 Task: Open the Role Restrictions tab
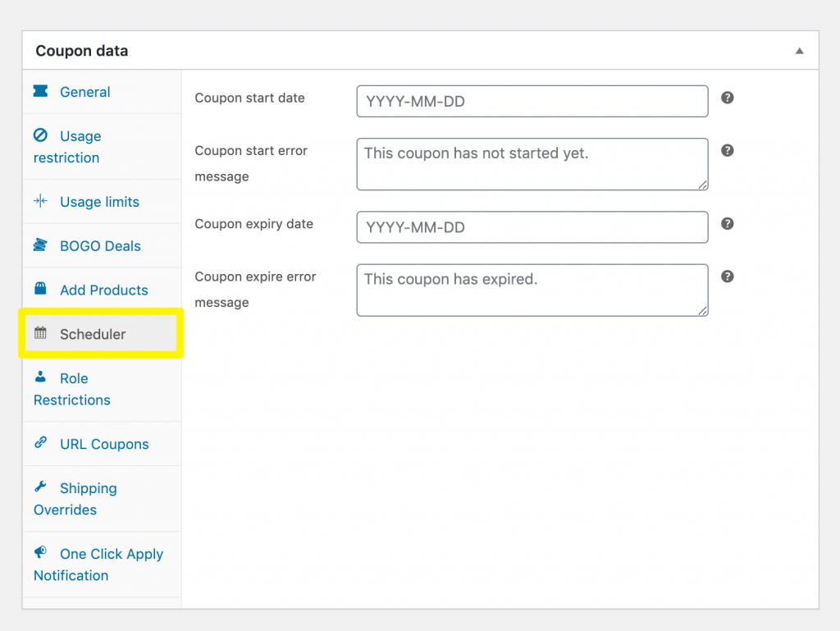click(102, 389)
